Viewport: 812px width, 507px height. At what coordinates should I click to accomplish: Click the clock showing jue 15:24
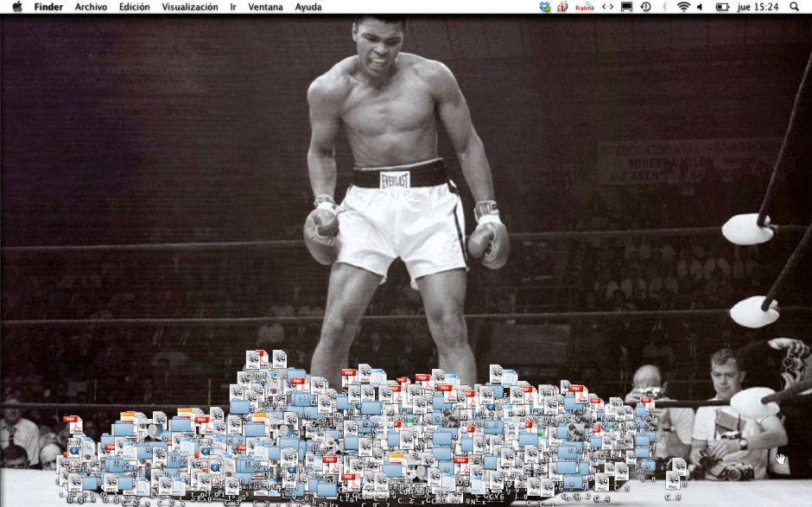[758, 7]
